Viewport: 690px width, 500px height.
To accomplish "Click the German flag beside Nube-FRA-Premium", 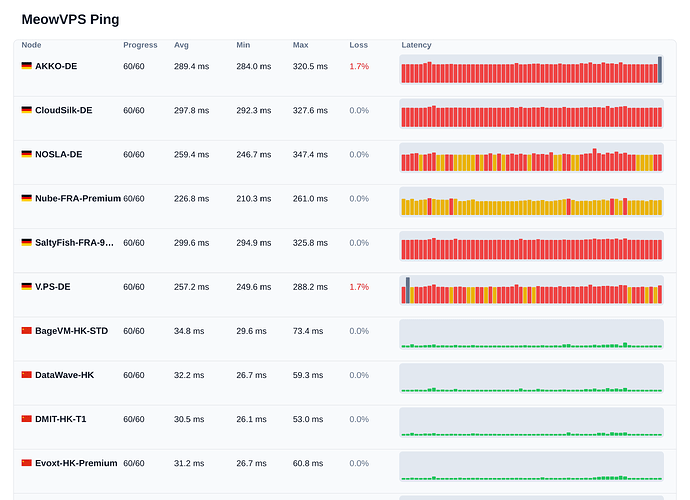I will [x=26, y=198].
